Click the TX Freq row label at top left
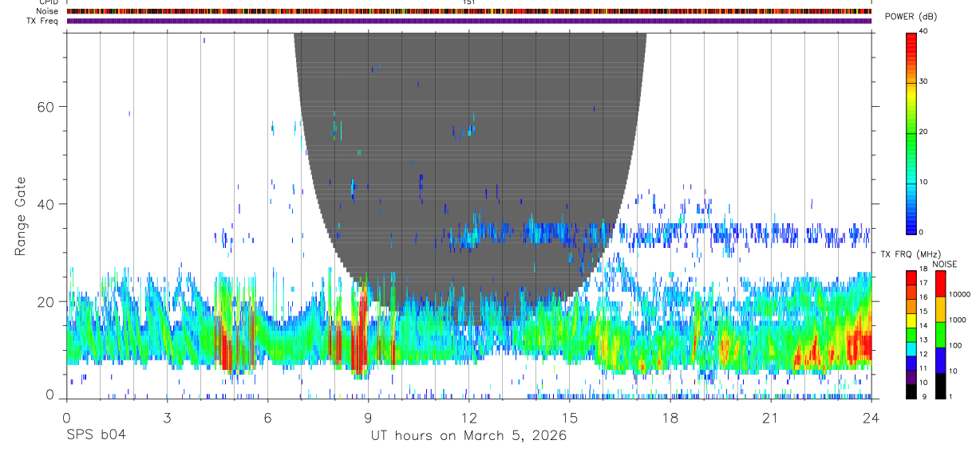Image resolution: width=980 pixels, height=452 pixels. 43,21
